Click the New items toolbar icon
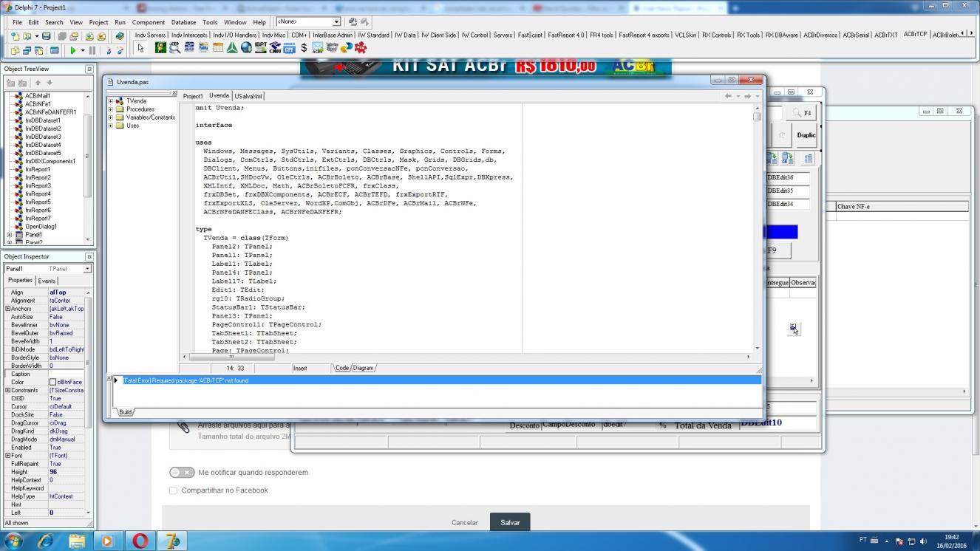 pyautogui.click(x=15, y=36)
